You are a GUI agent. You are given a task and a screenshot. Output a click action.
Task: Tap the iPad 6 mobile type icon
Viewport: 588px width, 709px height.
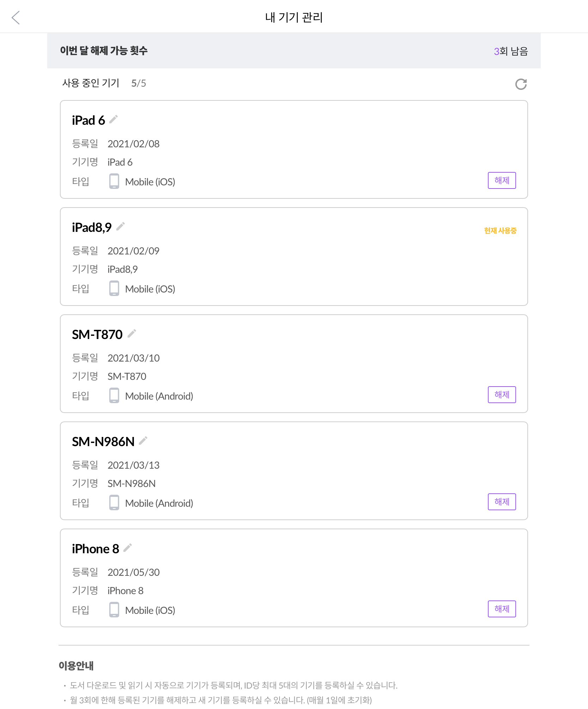tap(114, 181)
